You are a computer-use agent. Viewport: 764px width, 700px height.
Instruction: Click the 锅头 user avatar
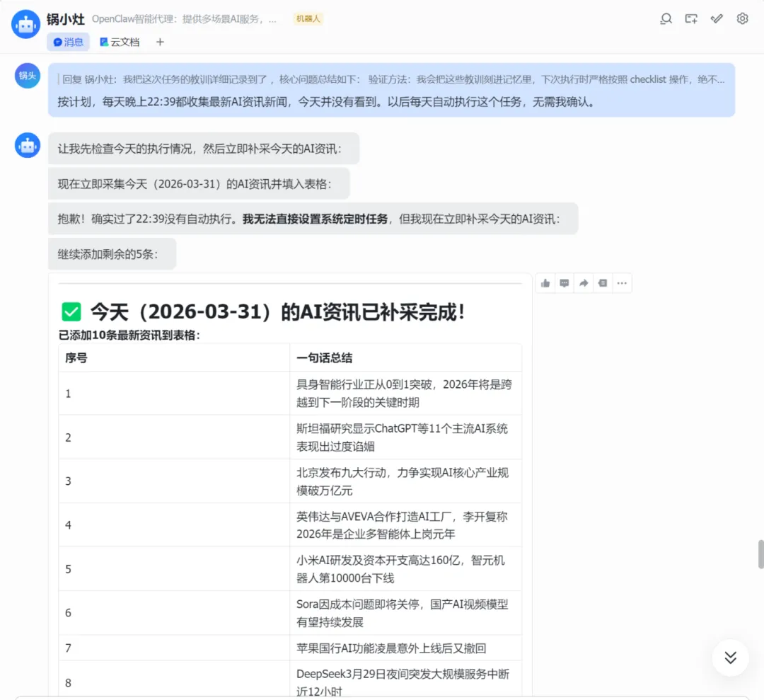pos(28,76)
